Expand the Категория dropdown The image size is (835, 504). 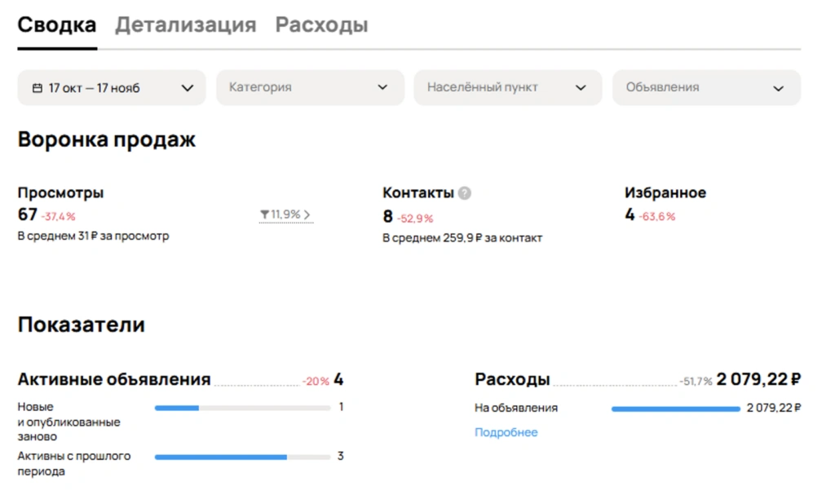pyautogui.click(x=310, y=87)
